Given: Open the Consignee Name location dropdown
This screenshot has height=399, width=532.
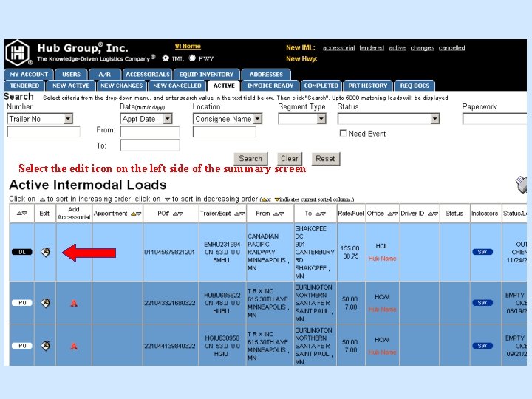Looking at the screenshot, I should coord(228,119).
